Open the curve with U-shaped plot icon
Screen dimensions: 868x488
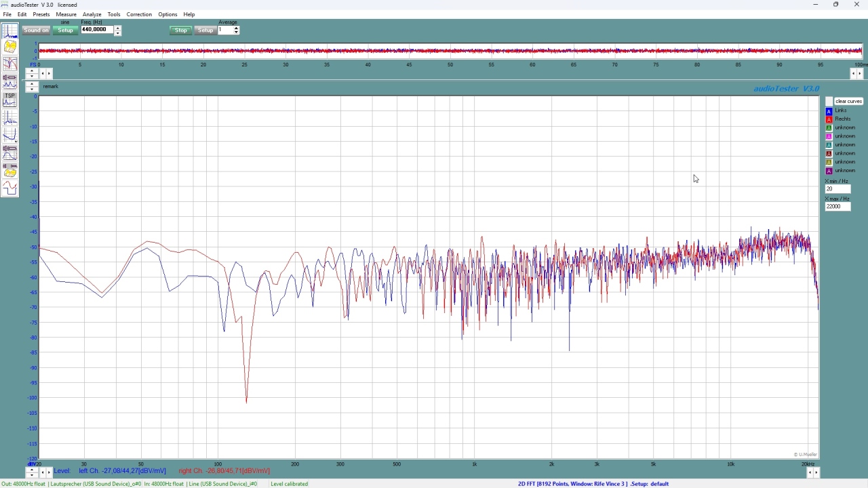[x=9, y=136]
